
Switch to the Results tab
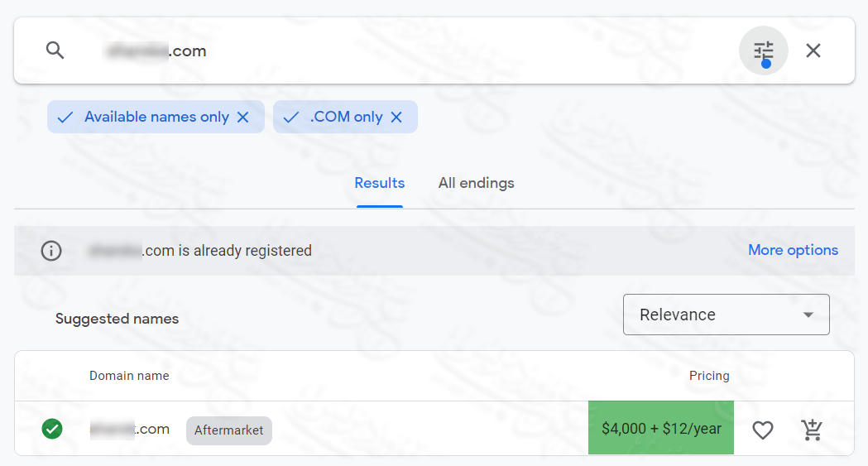click(380, 184)
